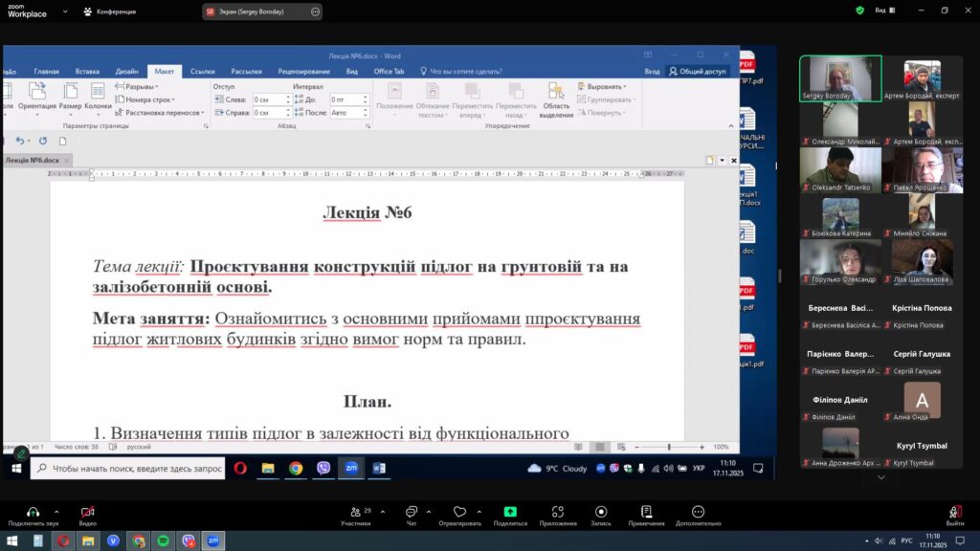
Task: Open the Чат chat panel
Action: (412, 512)
